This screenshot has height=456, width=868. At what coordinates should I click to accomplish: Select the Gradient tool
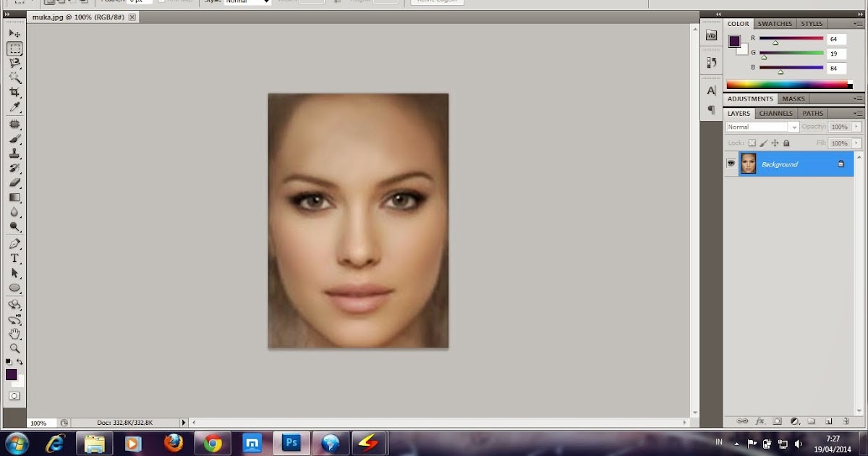[14, 198]
